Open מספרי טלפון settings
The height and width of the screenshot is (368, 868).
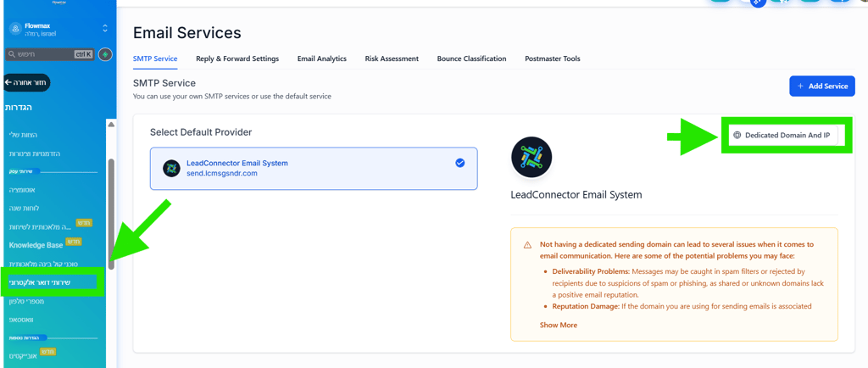pos(26,301)
